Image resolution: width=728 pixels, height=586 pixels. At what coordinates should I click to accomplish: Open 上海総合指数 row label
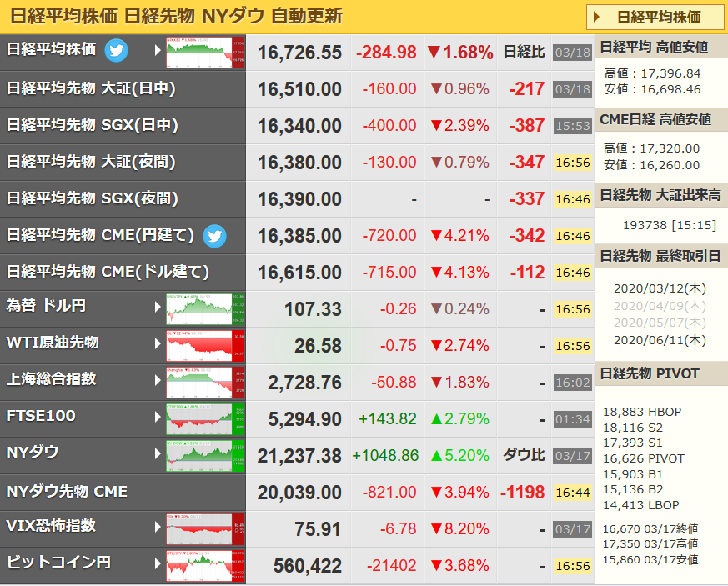(51, 379)
